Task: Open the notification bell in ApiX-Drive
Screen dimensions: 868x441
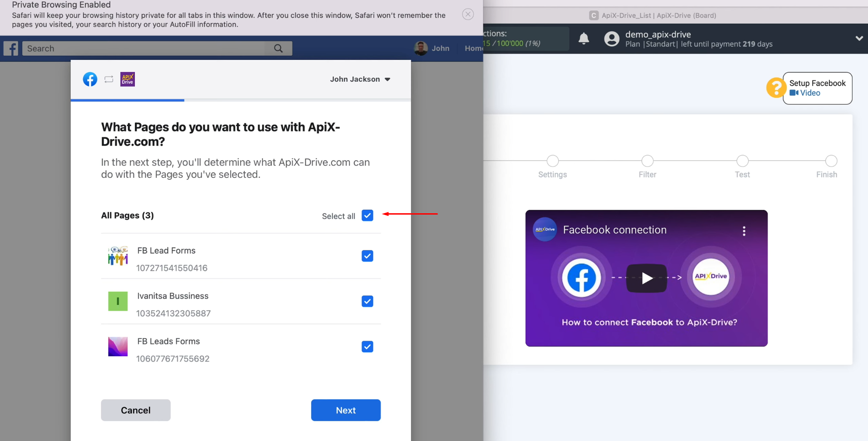Action: [x=584, y=39]
